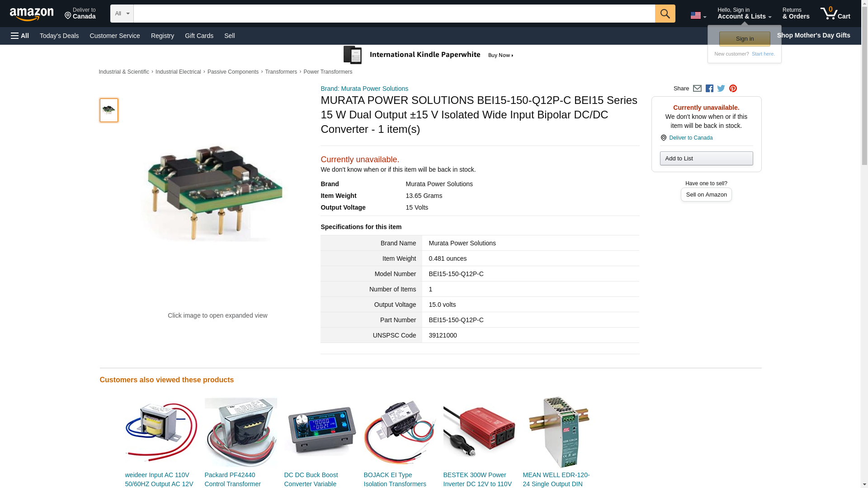
Task: Open the All hamburger menu
Action: (20, 36)
